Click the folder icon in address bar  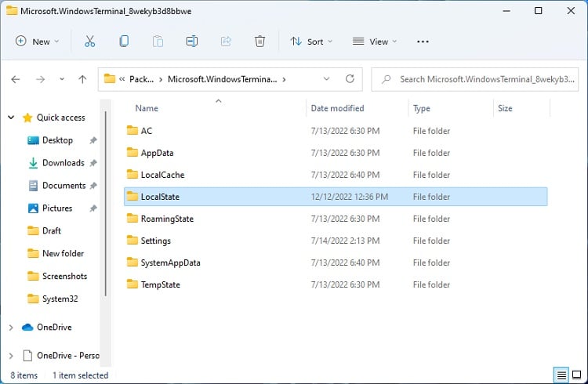click(110, 78)
